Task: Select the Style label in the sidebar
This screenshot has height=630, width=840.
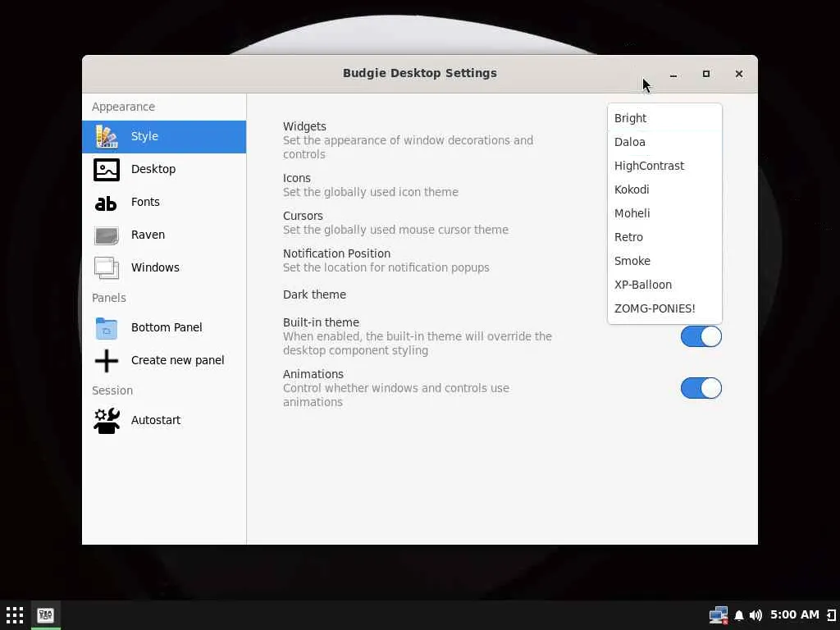Action: [x=144, y=136]
